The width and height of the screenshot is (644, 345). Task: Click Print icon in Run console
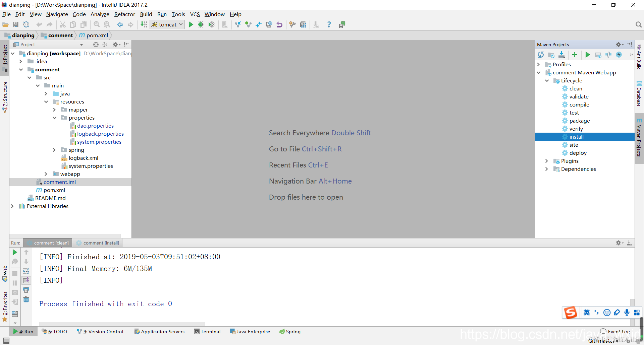tap(26, 289)
